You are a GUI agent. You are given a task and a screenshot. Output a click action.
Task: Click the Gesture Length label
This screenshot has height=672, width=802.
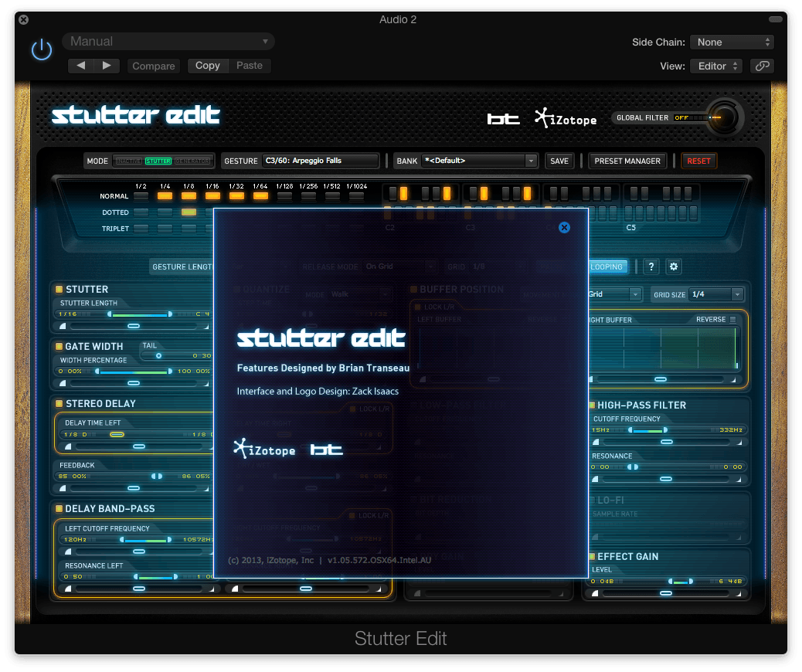182,266
